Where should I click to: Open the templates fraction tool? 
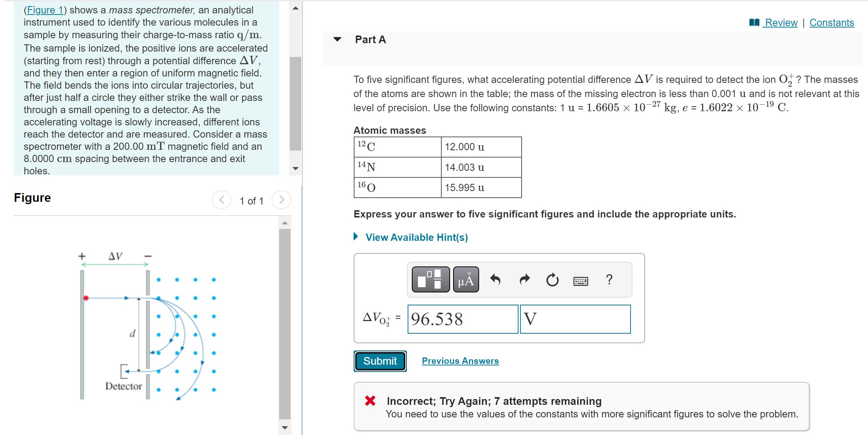[431, 280]
